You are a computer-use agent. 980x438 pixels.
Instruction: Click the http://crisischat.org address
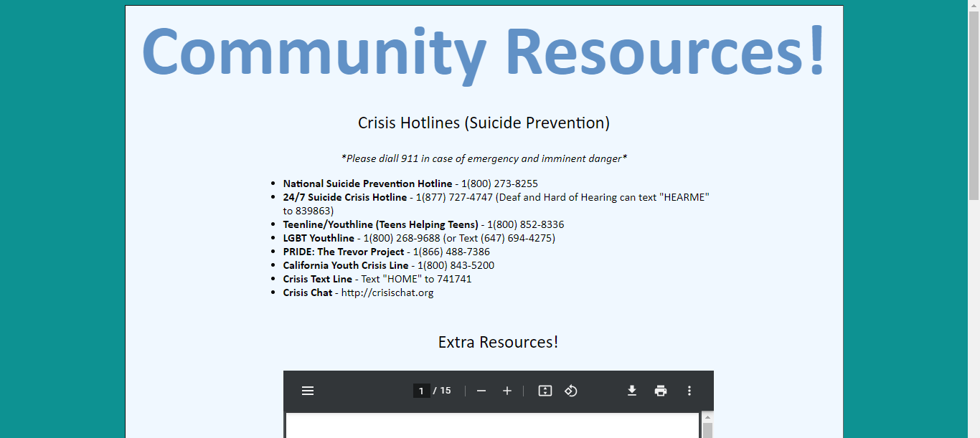[x=387, y=292]
